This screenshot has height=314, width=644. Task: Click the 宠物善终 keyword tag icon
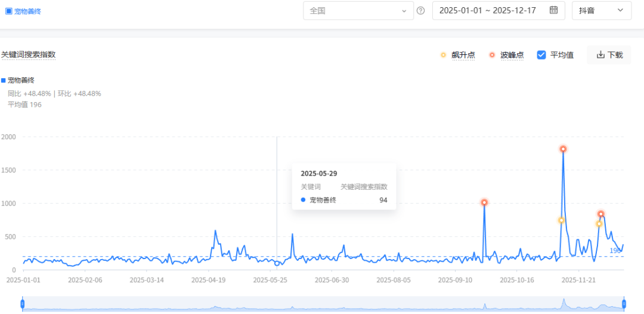(x=8, y=11)
